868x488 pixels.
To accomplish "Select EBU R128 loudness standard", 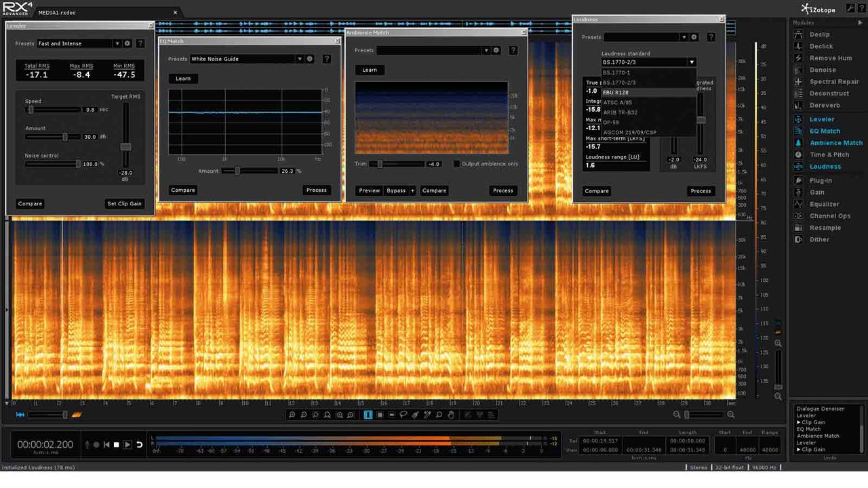I will pos(648,92).
